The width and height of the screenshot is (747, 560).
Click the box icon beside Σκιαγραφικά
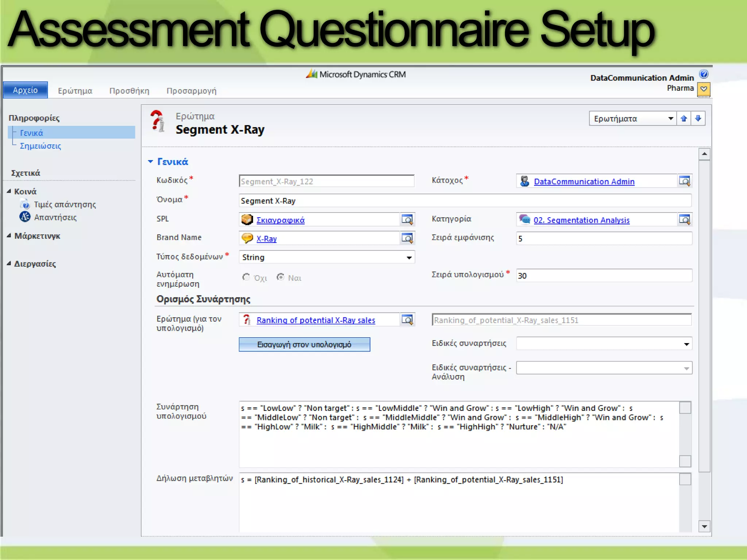pyautogui.click(x=247, y=219)
